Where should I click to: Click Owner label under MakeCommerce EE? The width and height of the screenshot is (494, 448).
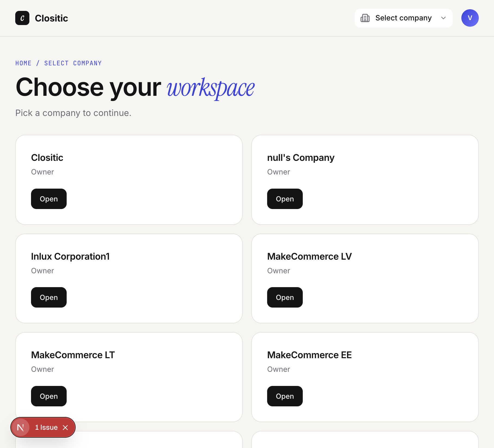pos(279,369)
